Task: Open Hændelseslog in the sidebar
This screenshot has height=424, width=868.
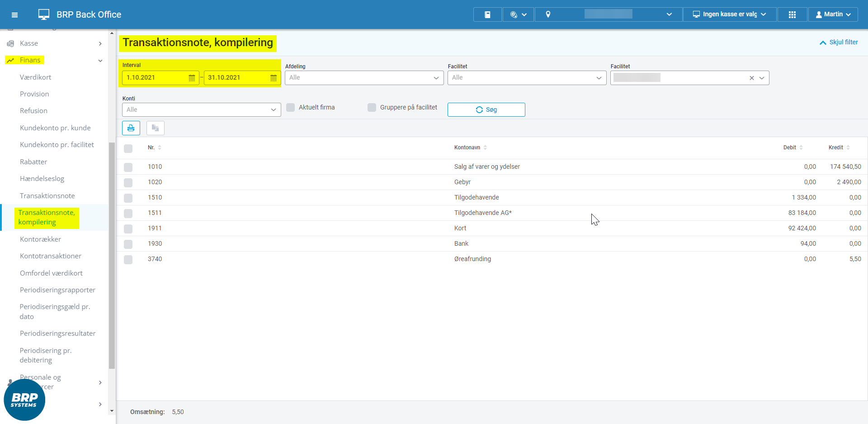Action: (42, 179)
